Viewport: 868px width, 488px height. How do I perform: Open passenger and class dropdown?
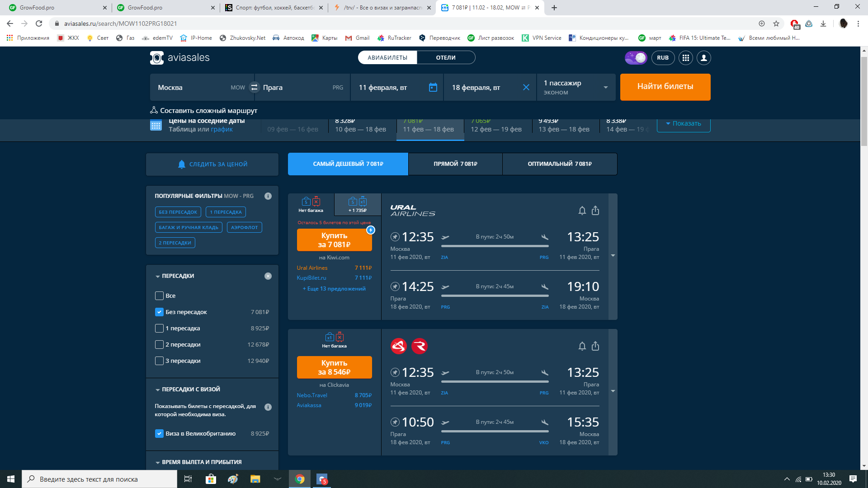click(x=576, y=87)
